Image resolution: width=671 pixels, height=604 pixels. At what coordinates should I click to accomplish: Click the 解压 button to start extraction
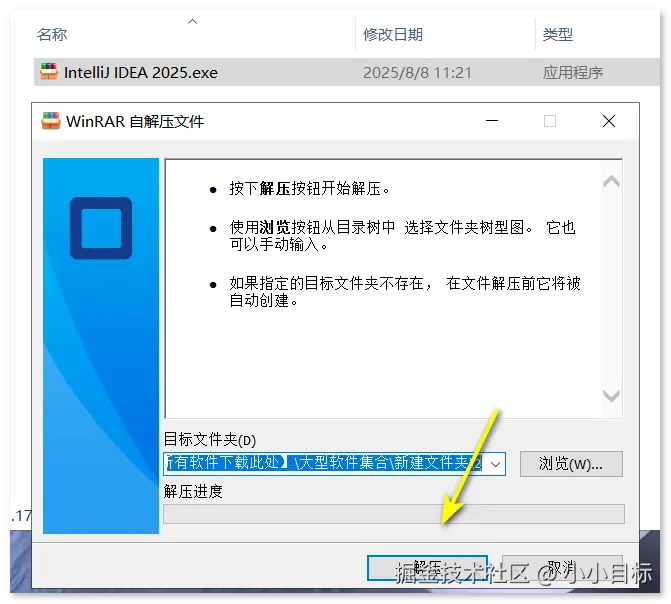point(427,568)
